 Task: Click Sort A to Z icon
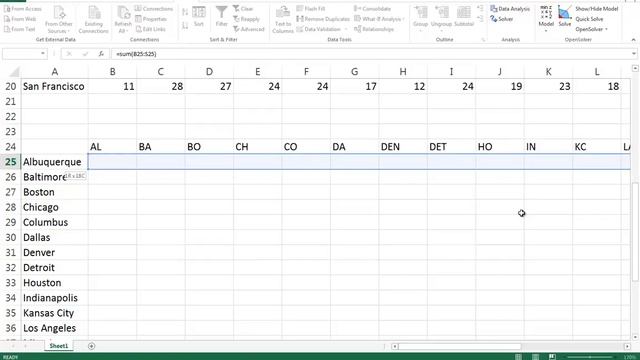(185, 12)
